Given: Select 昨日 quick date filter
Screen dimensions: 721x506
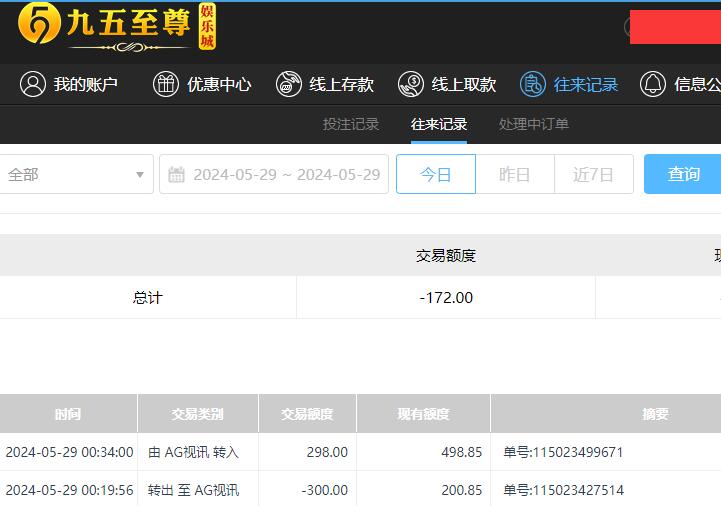Looking at the screenshot, I should click(x=515, y=174).
